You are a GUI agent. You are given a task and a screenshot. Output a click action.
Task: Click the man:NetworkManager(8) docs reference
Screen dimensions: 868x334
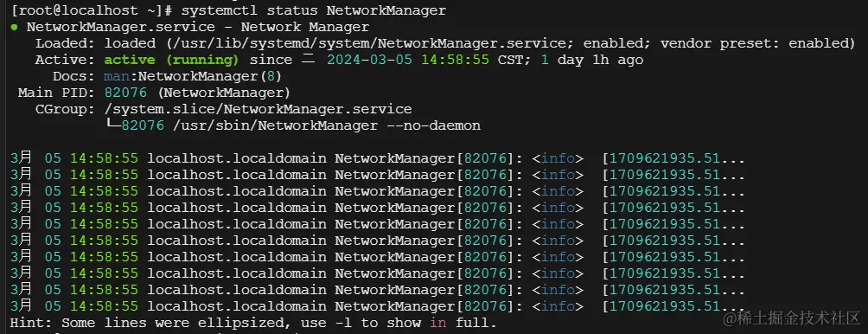(192, 76)
